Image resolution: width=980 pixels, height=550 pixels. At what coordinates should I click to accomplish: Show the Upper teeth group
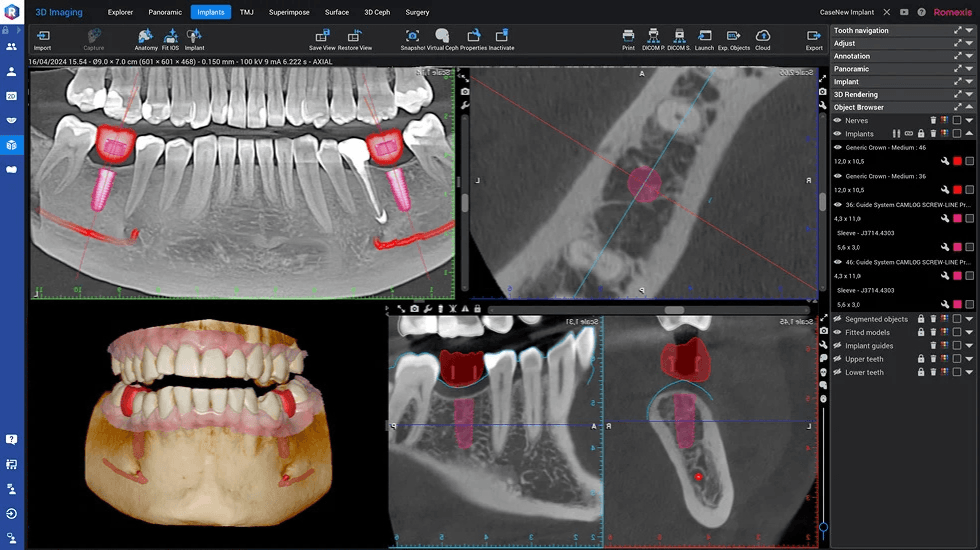(838, 359)
